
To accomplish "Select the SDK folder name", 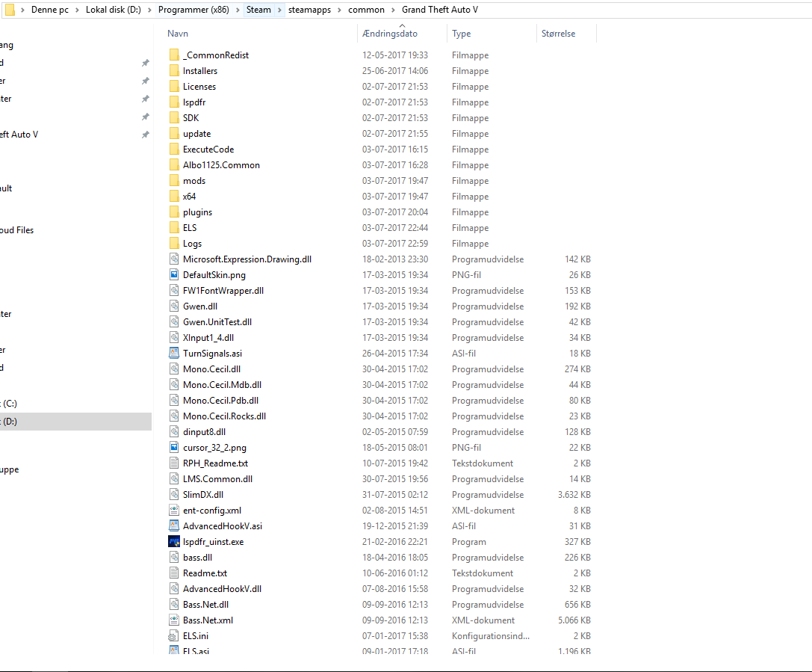I will pyautogui.click(x=191, y=117).
